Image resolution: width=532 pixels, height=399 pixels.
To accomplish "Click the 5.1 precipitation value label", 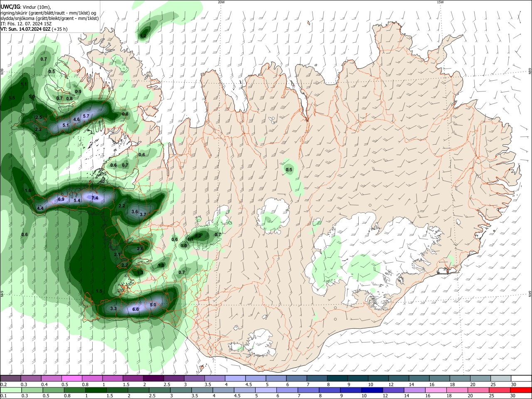I will point(66,125).
